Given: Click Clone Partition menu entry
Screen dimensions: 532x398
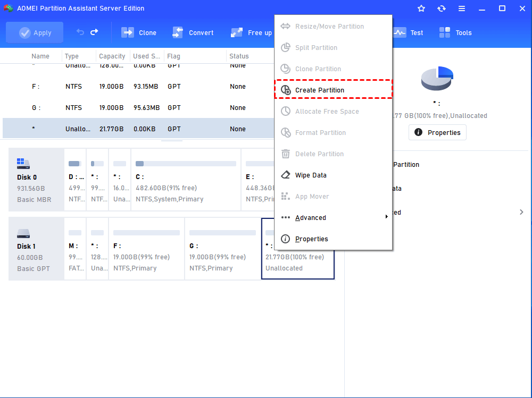Looking at the screenshot, I should click(x=333, y=69).
